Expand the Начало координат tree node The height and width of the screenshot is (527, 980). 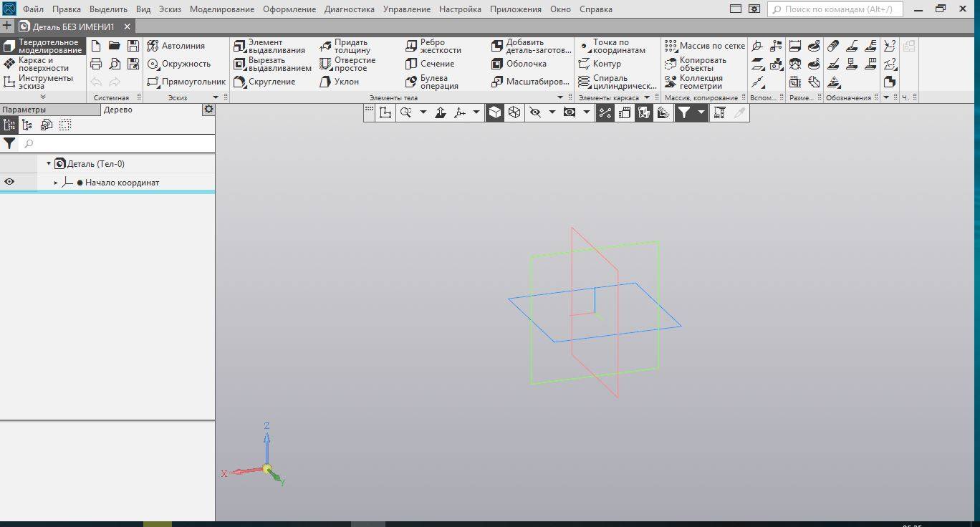(56, 183)
